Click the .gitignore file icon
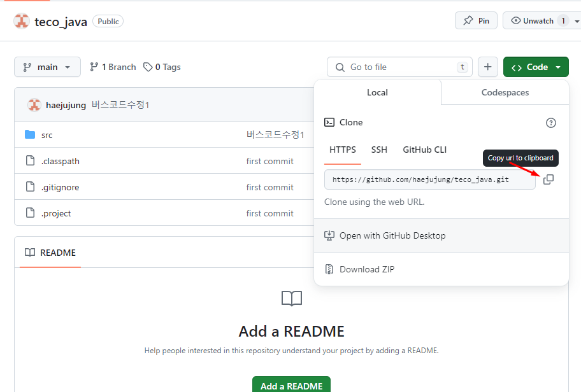581x392 pixels. (30, 187)
